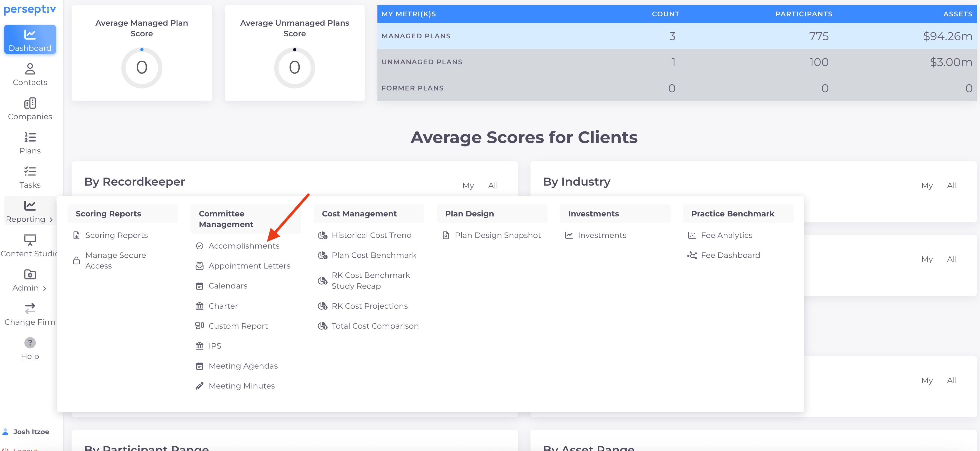Screen dimensions: 980x451
Task: Go to Plans numbered-list icon
Action: click(x=30, y=137)
